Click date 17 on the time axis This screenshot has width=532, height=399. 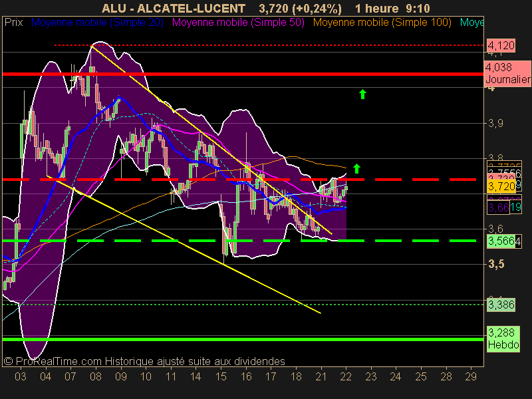[x=271, y=376]
